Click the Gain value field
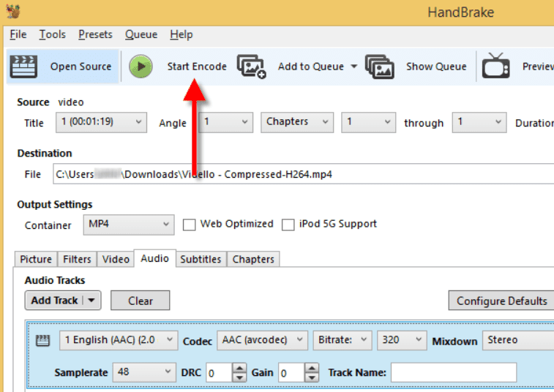The height and width of the screenshot is (392, 554). click(291, 372)
